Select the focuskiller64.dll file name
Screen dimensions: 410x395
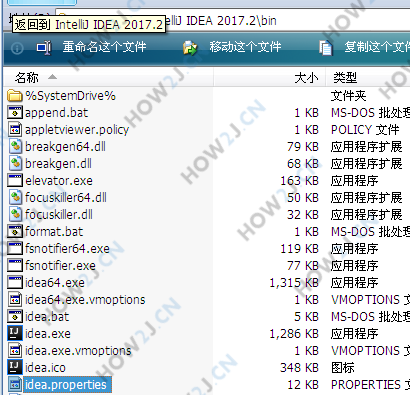pyautogui.click(x=66, y=198)
